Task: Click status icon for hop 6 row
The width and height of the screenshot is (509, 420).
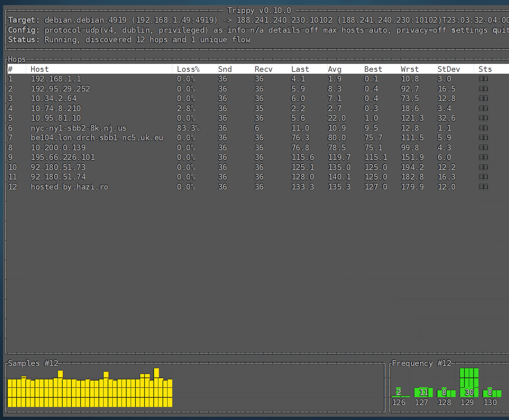Action: click(483, 128)
